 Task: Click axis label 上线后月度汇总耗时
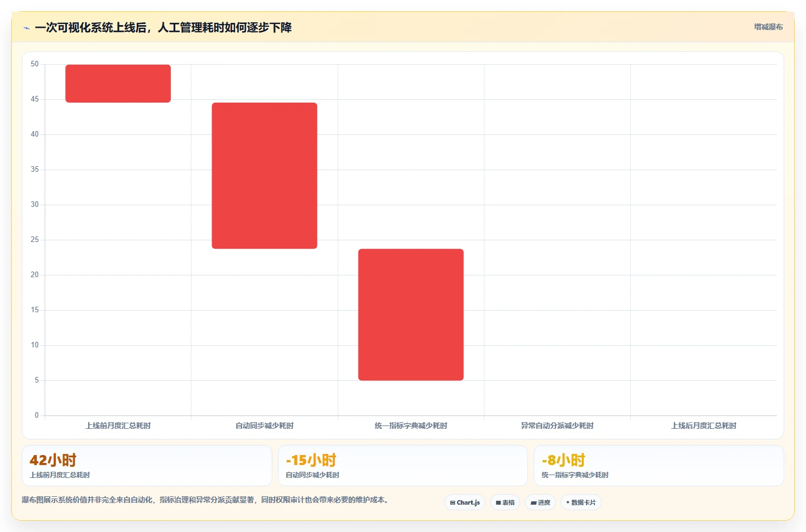click(x=704, y=425)
